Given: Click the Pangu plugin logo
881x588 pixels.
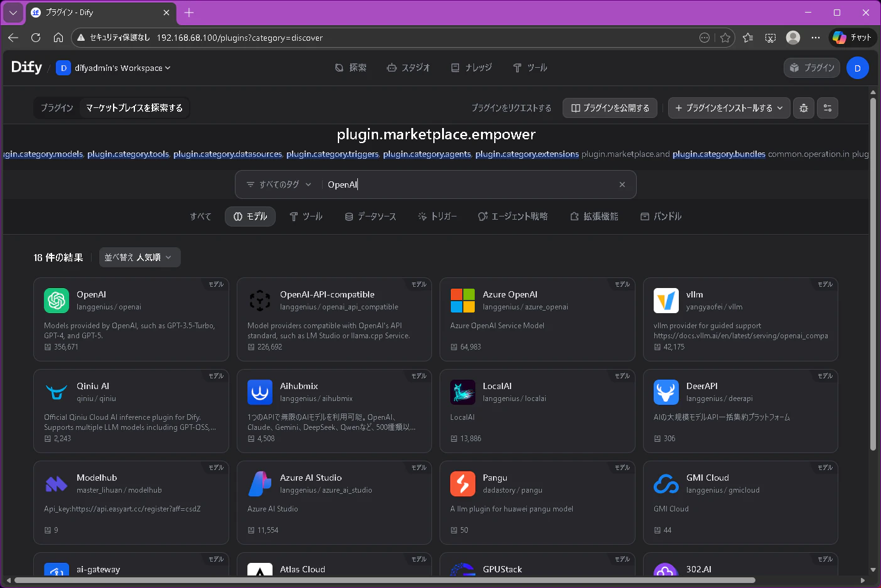Looking at the screenshot, I should tap(463, 484).
